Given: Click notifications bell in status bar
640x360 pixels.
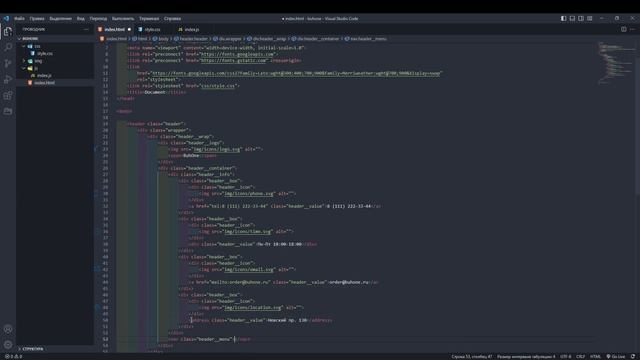Looking at the screenshot, I should pyautogui.click(x=633, y=356).
